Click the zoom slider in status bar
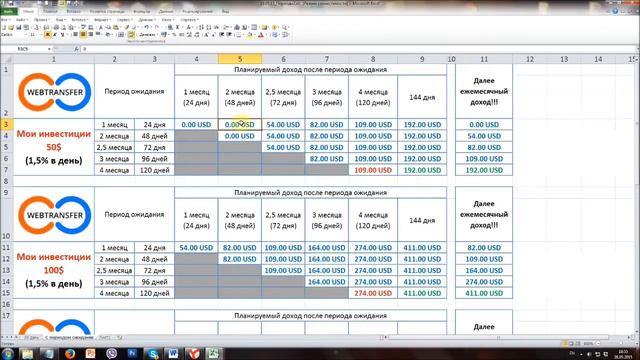Screen dimensions: 640x360 point(621,343)
